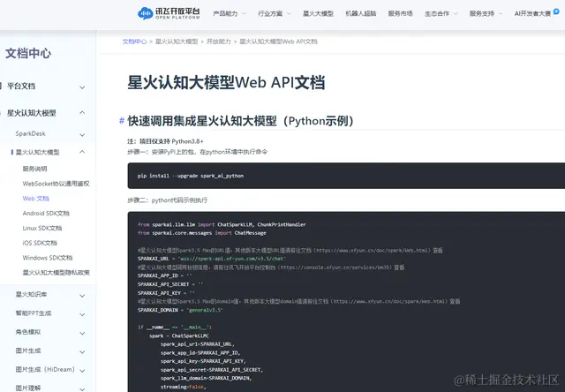
Task: Open AI开发者大赛 in top navigation
Action: point(532,14)
